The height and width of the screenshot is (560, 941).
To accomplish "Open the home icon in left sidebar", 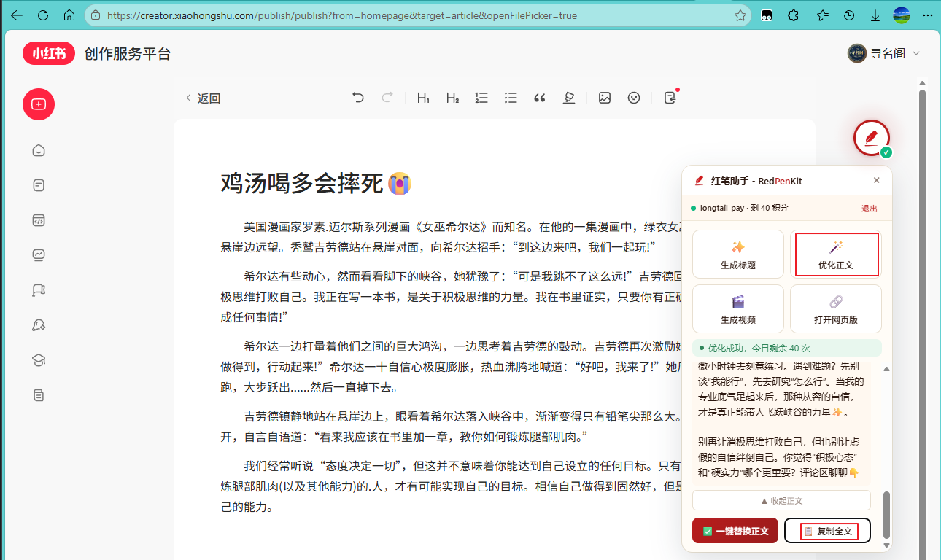I will point(39,150).
